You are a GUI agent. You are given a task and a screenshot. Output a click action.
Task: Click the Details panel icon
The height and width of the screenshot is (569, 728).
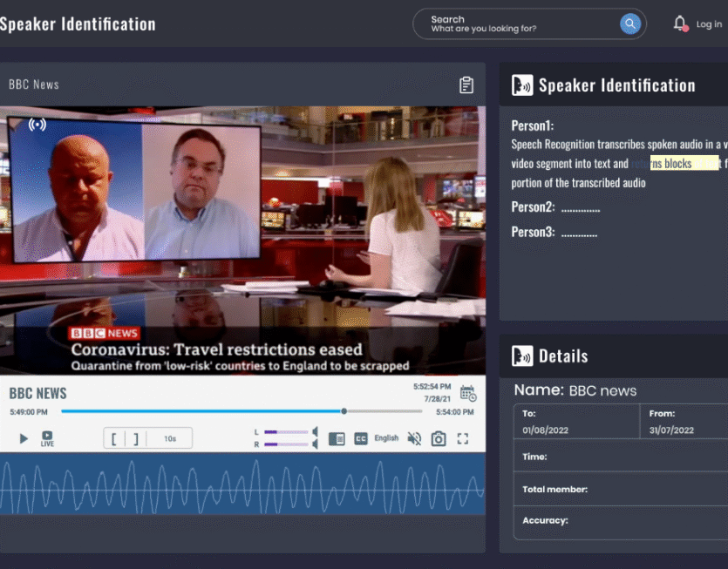pyautogui.click(x=522, y=356)
